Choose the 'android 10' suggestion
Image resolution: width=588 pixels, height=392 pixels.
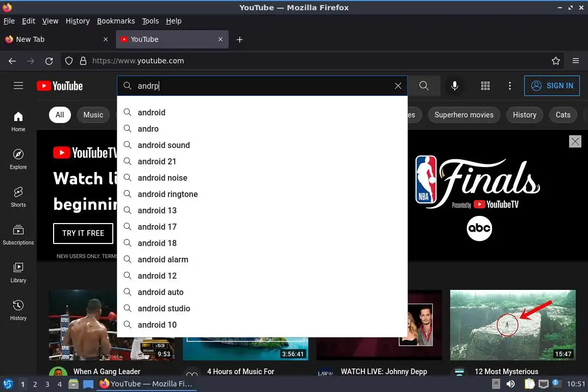[x=262, y=325]
